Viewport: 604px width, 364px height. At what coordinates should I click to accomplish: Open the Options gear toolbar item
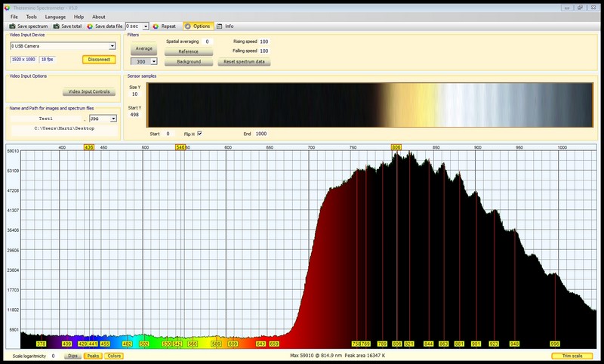click(x=186, y=26)
